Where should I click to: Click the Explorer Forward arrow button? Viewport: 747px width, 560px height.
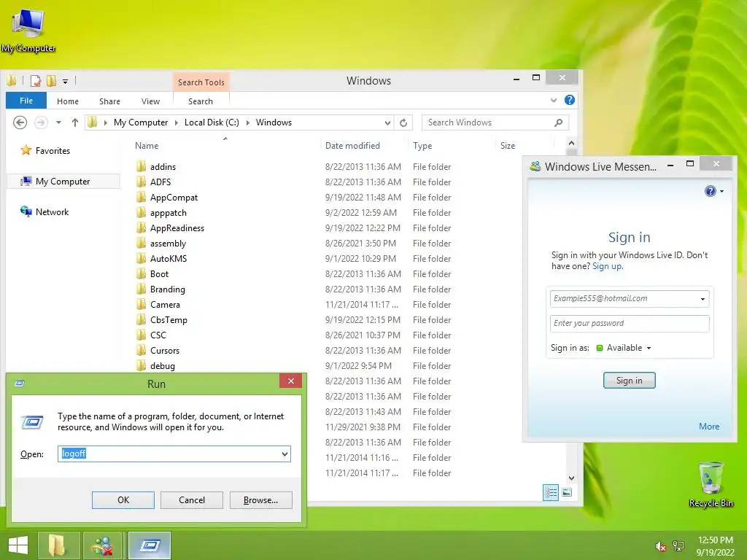coord(41,122)
